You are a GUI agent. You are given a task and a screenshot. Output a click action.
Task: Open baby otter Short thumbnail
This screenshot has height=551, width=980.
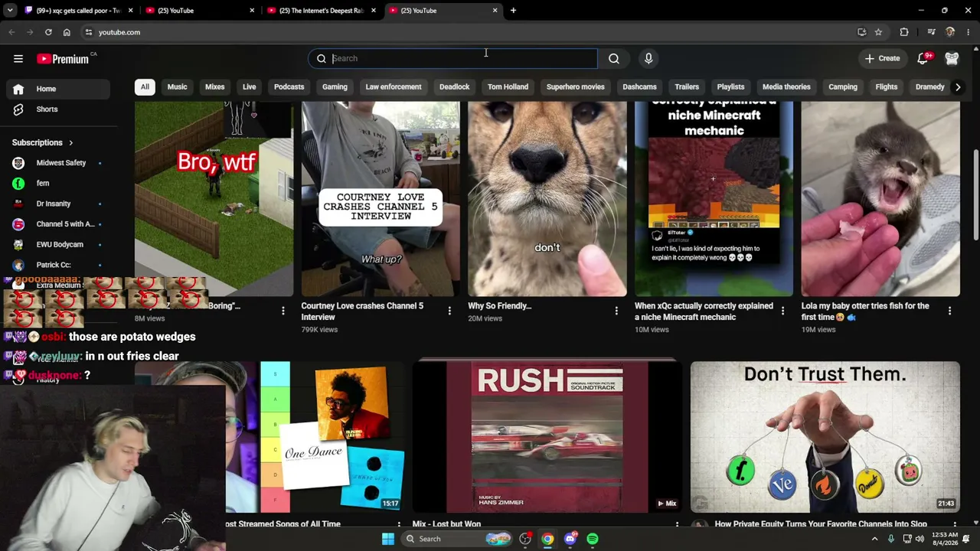[x=880, y=199]
